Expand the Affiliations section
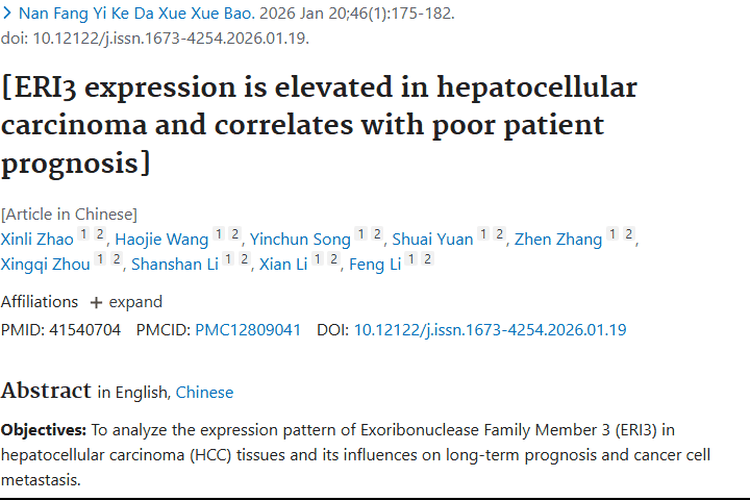This screenshot has width=750, height=500. [125, 302]
